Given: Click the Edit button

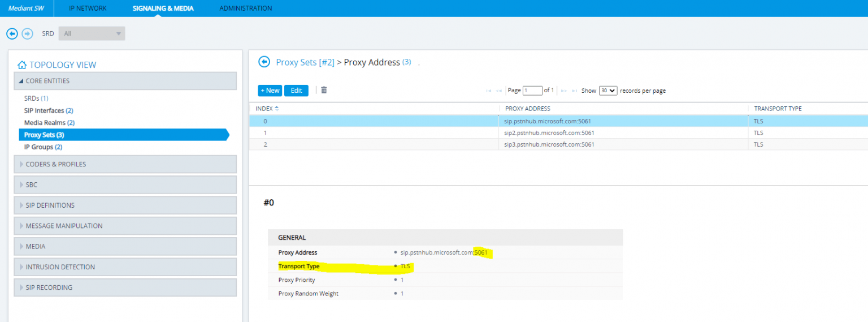Looking at the screenshot, I should click(296, 91).
